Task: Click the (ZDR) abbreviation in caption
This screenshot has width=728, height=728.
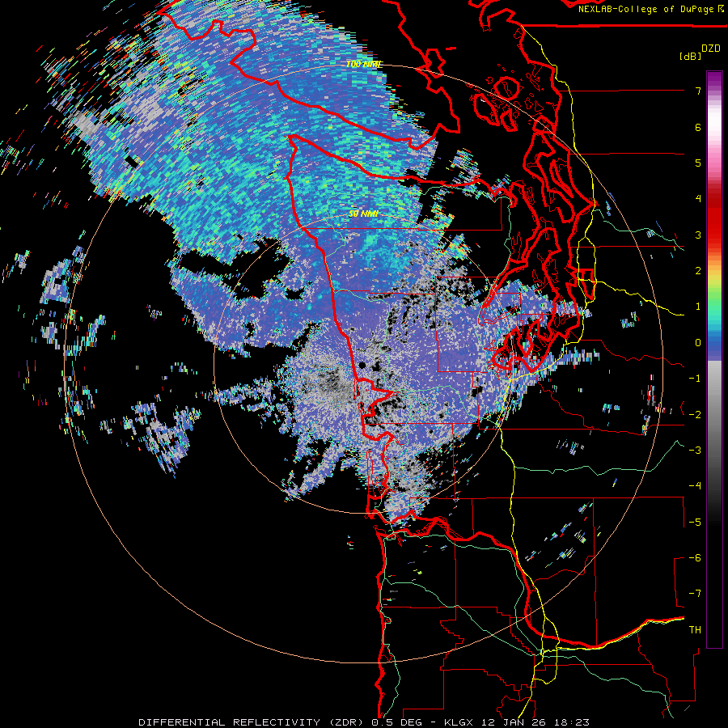Action: pyautogui.click(x=345, y=722)
